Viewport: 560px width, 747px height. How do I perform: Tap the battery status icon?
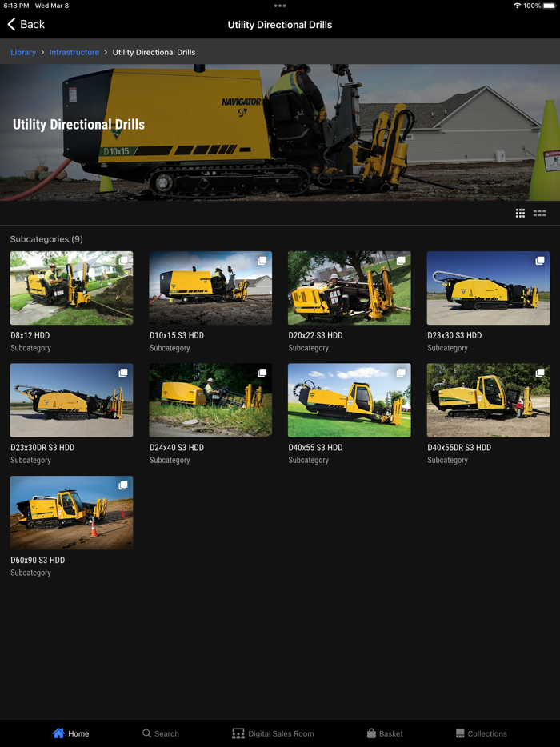549,6
